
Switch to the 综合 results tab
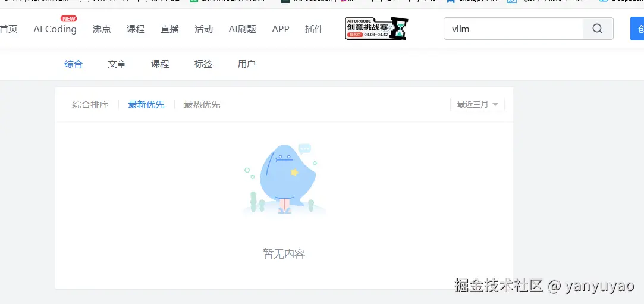74,64
